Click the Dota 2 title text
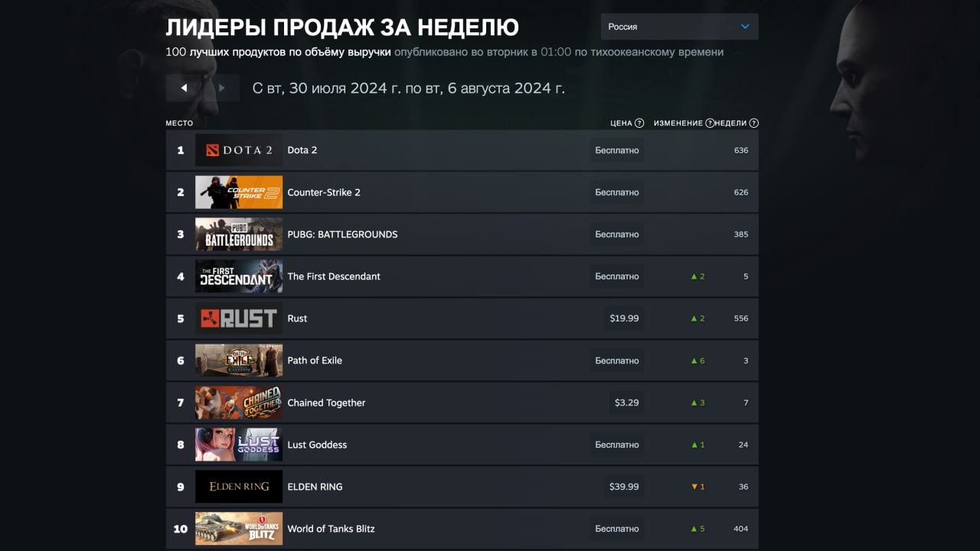 (302, 150)
